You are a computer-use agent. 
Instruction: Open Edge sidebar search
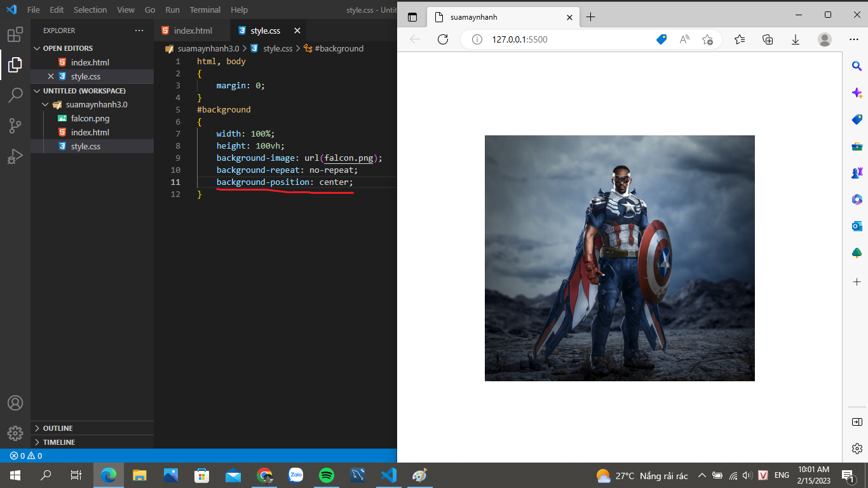click(x=857, y=65)
